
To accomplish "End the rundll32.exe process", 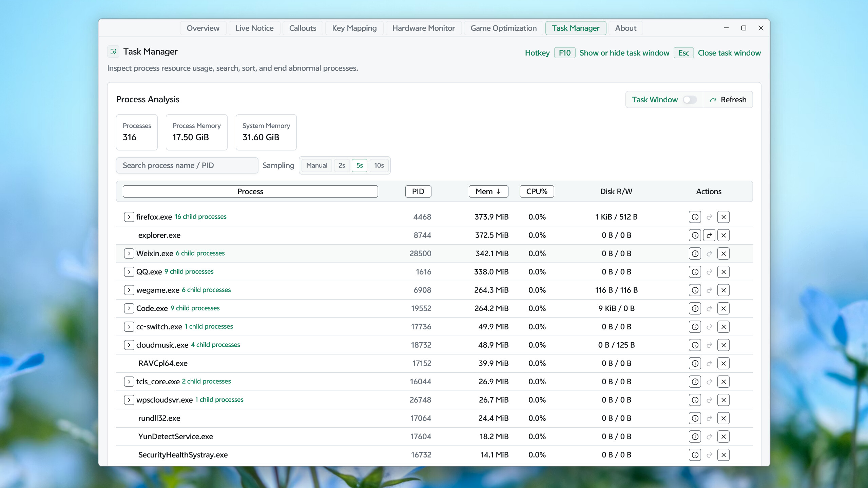I will pos(723,418).
